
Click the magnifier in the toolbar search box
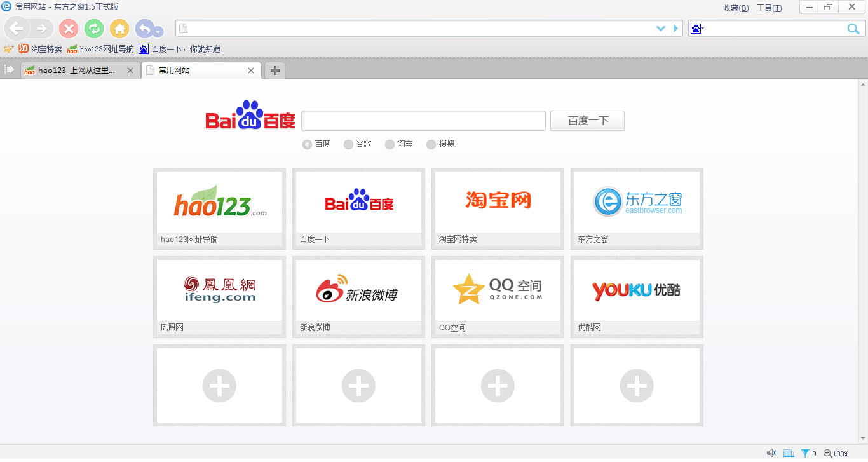pos(853,29)
